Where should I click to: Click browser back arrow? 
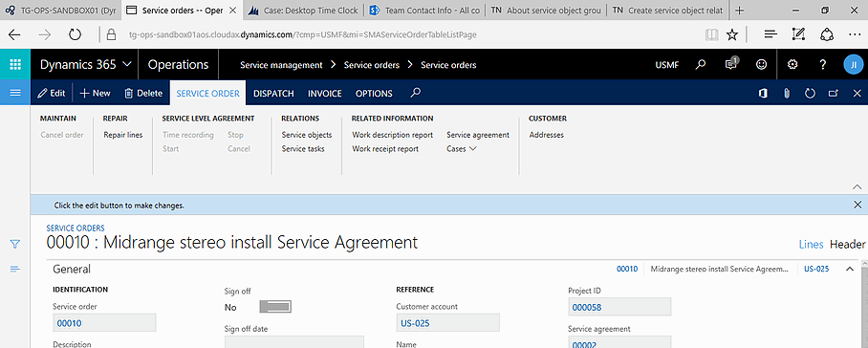[14, 34]
